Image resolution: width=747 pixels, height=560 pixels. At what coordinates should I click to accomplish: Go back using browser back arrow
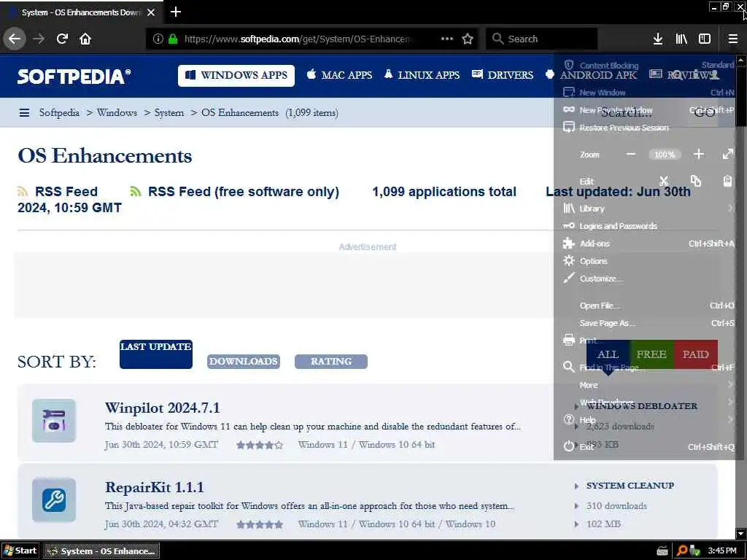point(15,39)
